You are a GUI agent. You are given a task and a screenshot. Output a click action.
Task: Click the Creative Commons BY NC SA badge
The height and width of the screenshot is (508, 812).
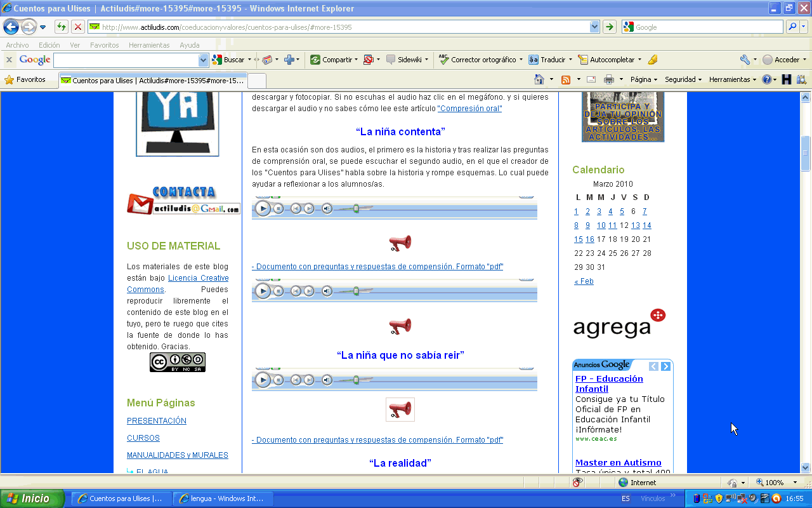tap(178, 362)
